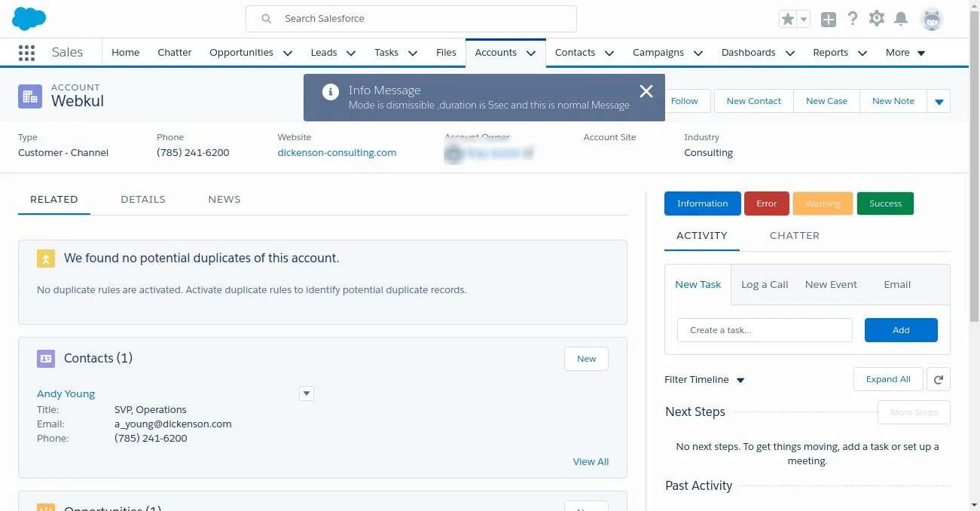Viewport: 980px width, 511px height.
Task: Open the Setup gear icon
Action: click(877, 19)
